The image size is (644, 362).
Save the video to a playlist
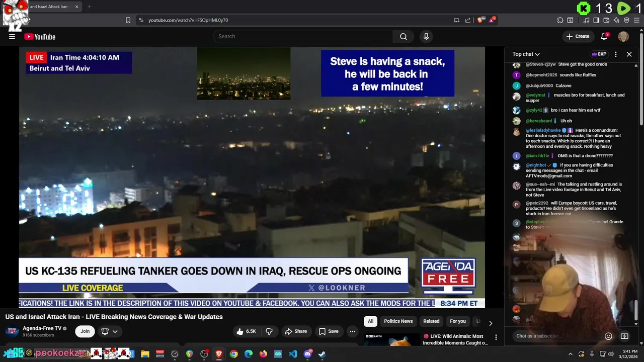pyautogui.click(x=329, y=331)
